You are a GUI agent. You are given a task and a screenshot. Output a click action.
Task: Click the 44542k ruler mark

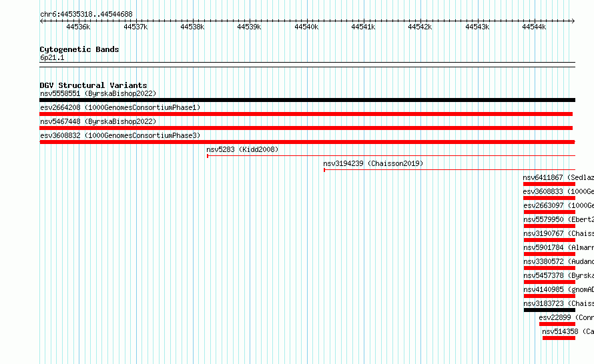tap(420, 27)
